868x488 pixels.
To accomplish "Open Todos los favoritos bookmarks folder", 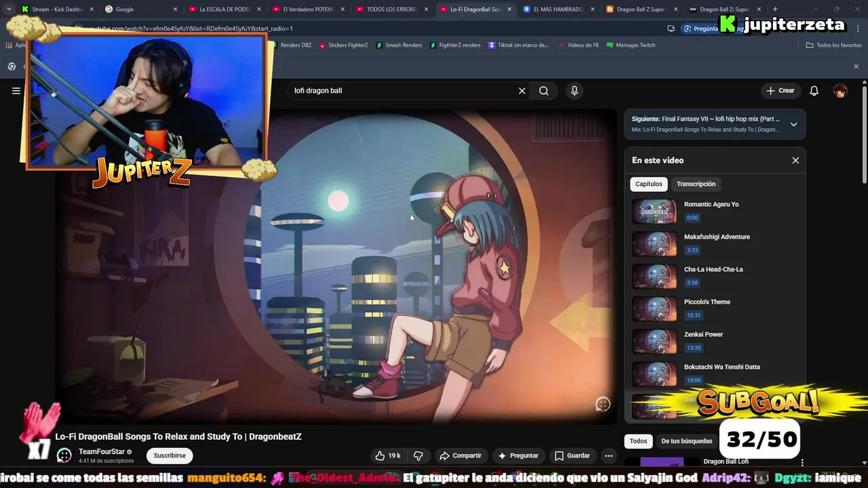I will [x=833, y=45].
